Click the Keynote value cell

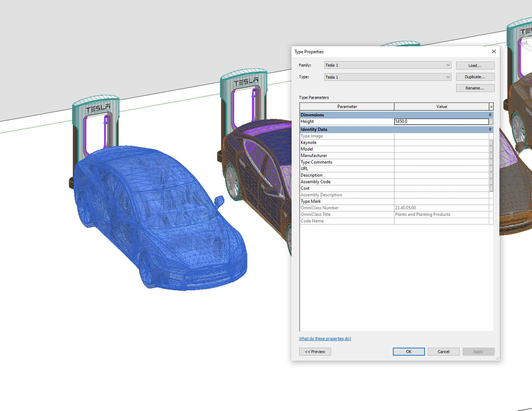coord(442,143)
